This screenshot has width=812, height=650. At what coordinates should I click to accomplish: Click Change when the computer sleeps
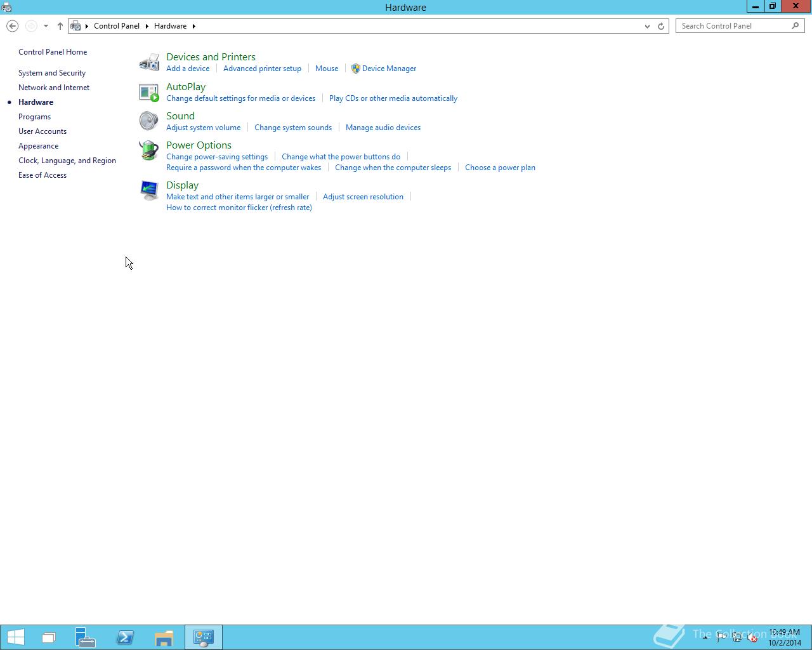click(393, 168)
